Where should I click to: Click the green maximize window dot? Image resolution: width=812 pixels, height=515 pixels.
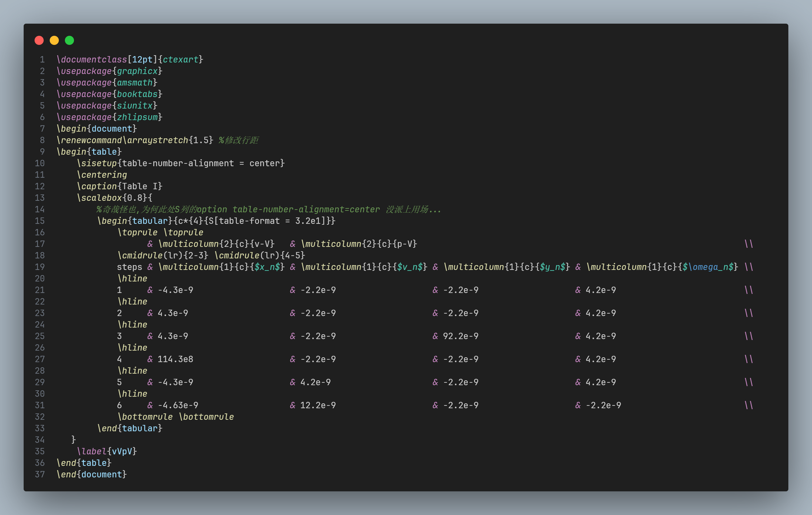69,40
